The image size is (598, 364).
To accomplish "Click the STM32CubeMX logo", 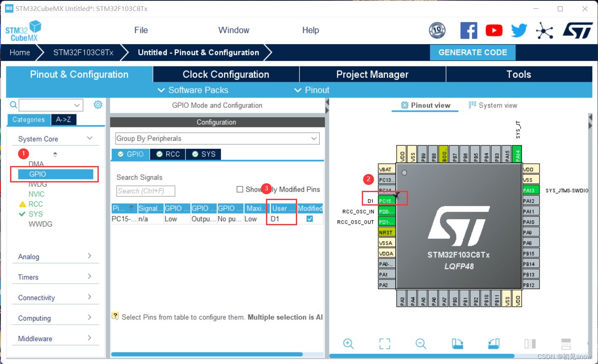I will click(24, 31).
